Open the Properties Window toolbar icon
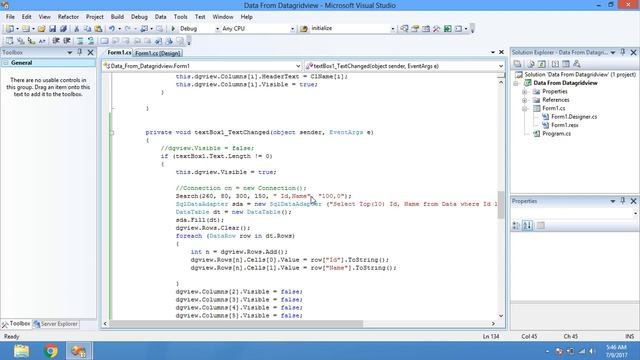 click(415, 29)
